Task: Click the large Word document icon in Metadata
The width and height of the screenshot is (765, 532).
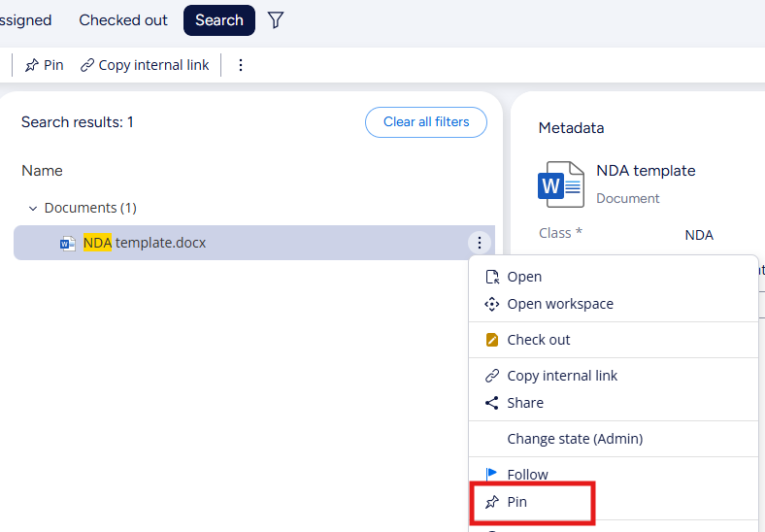Action: 561,183
